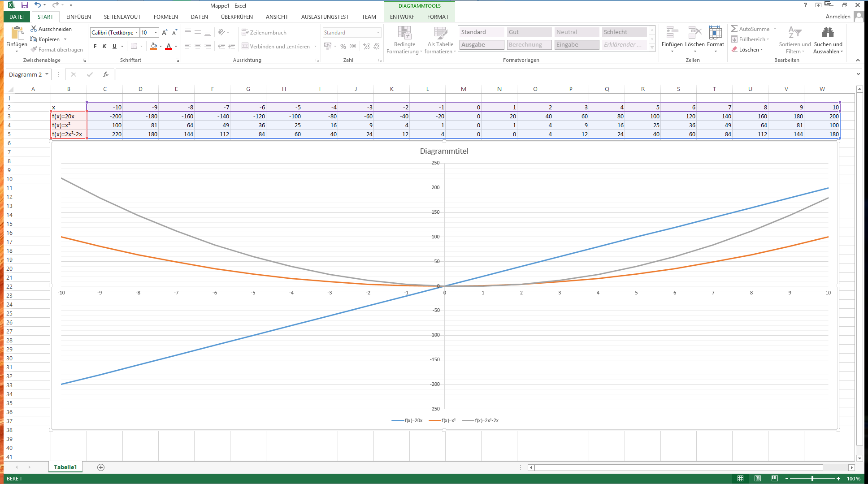Click the Format Painter brush icon
This screenshot has height=484, width=868.
[x=34, y=49]
